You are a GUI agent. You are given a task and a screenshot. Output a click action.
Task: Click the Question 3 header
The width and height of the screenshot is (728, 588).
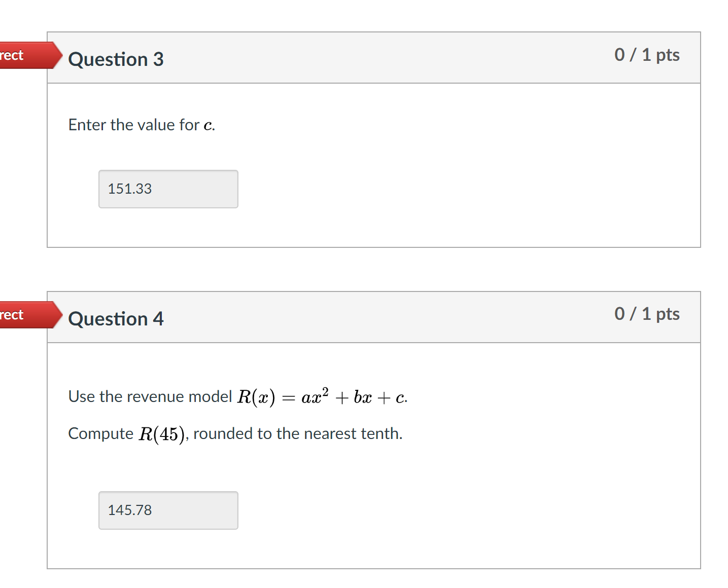pyautogui.click(x=116, y=59)
